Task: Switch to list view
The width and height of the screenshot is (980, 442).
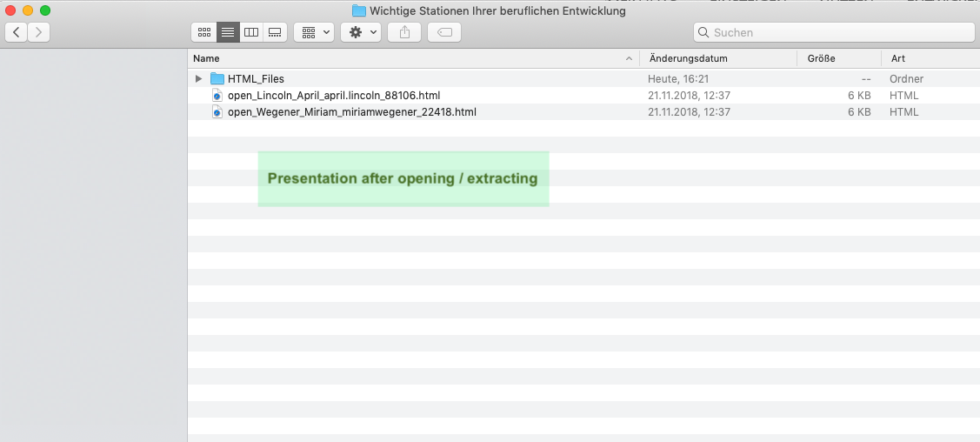Action: tap(228, 32)
